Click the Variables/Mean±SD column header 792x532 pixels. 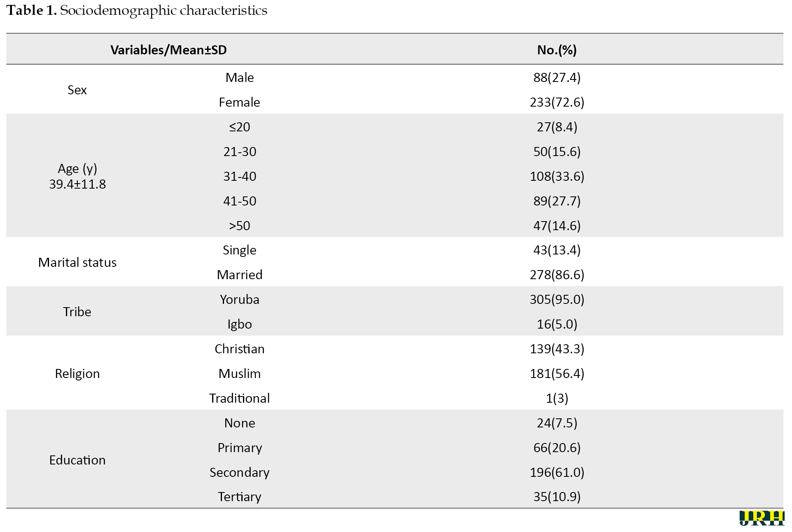168,50
